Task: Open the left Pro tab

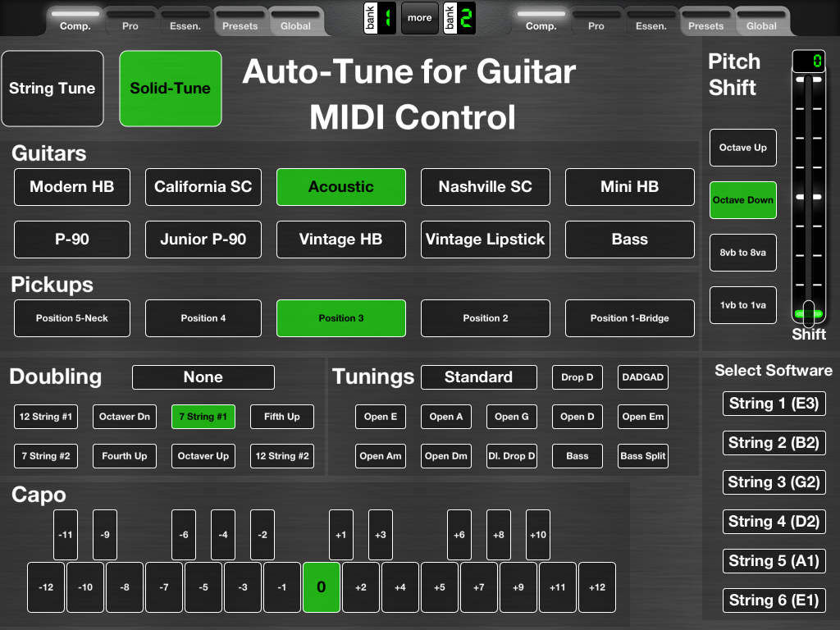Action: coord(130,21)
